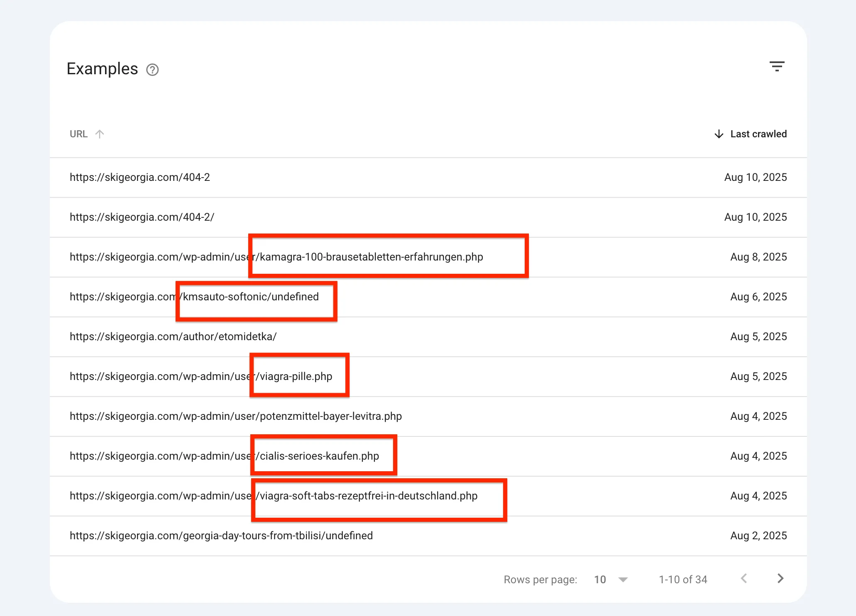The image size is (856, 616).
Task: Open the author/etomidetka URL row
Action: click(x=173, y=336)
